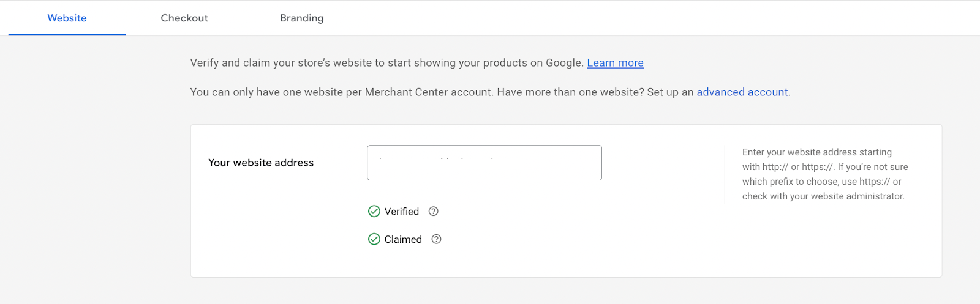Open the help icon beside Verified
The width and height of the screenshot is (980, 304).
(434, 212)
